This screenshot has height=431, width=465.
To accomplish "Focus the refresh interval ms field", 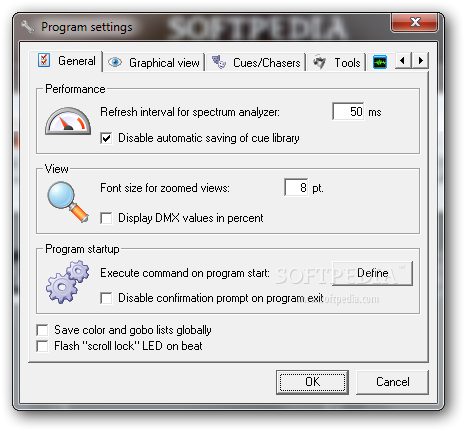I will coord(348,111).
